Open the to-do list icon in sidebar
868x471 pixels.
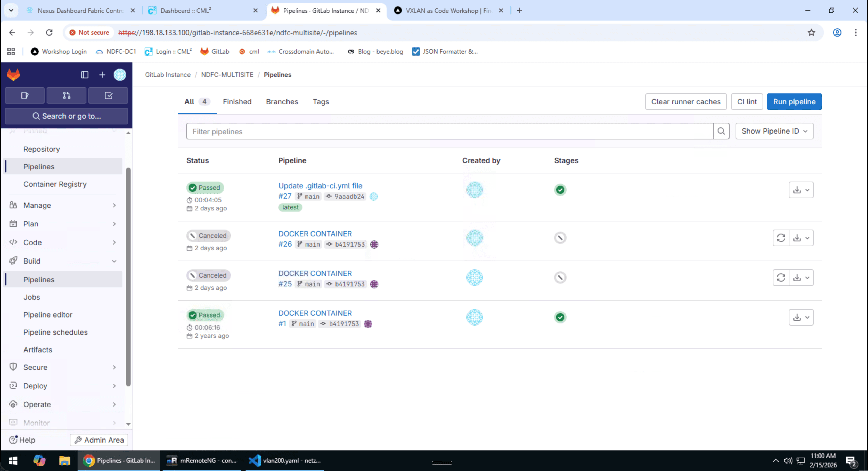(x=108, y=95)
